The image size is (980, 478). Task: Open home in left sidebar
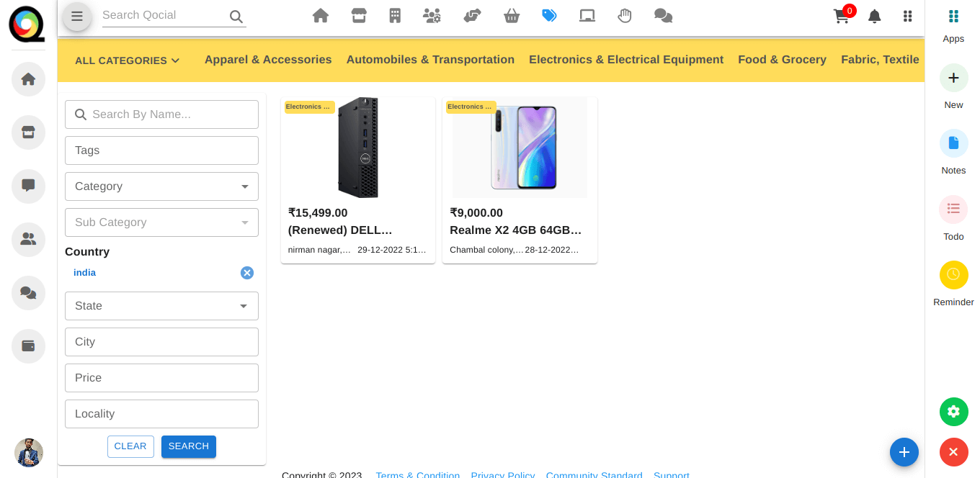tap(28, 79)
